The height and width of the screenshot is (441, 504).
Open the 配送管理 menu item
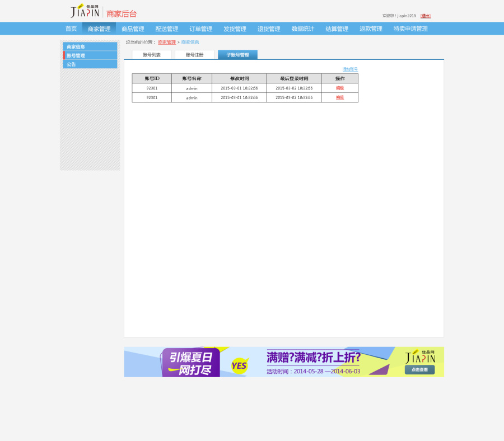click(x=166, y=28)
